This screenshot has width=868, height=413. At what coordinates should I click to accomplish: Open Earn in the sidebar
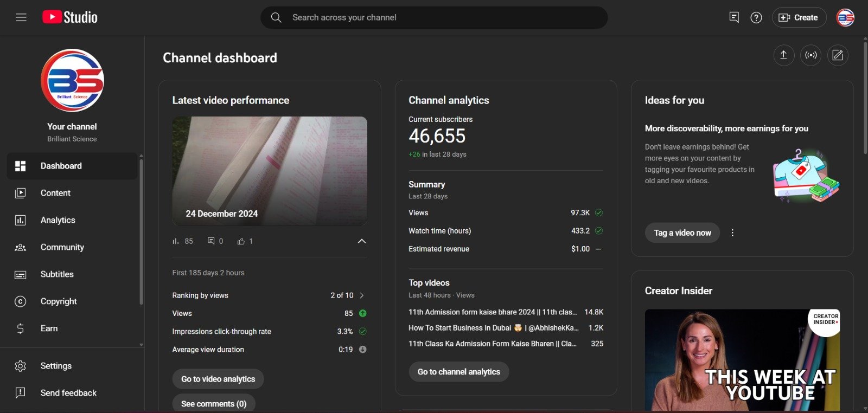(72, 328)
